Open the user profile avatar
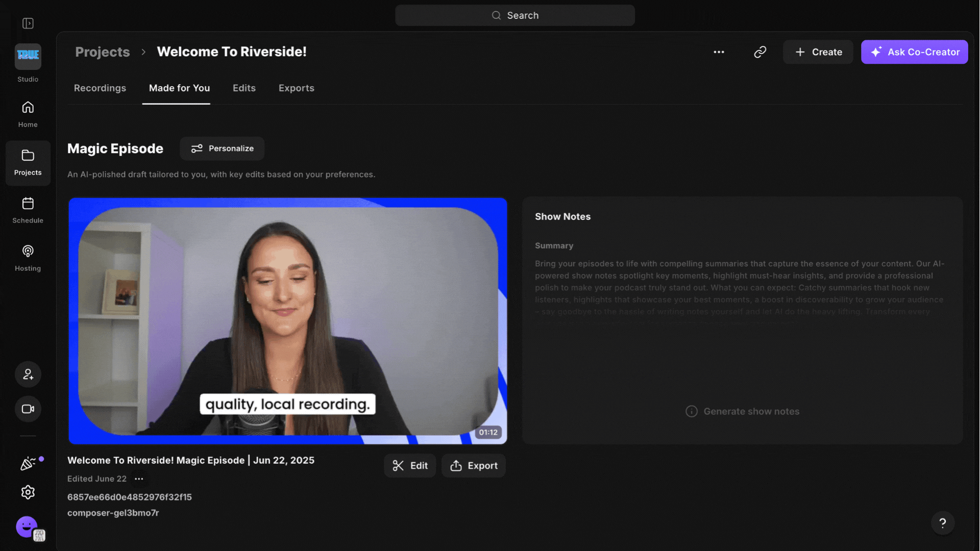 point(27,527)
